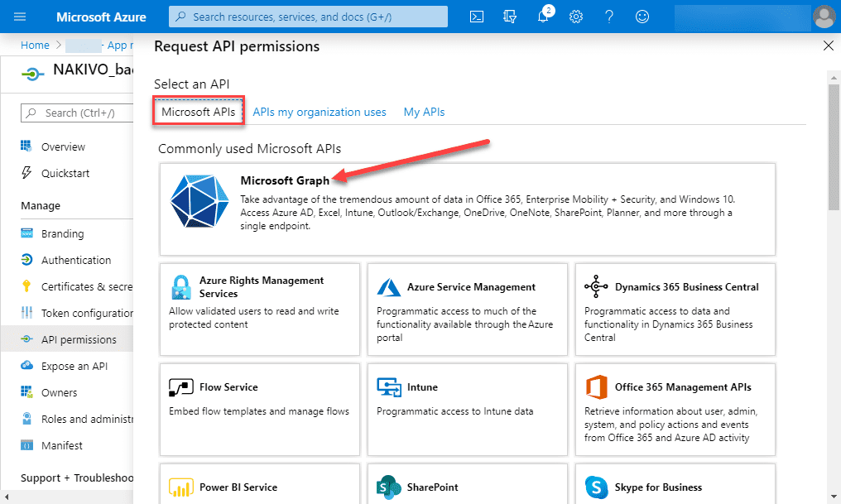Focus the top search resources box
This screenshot has height=504, width=841.
[x=308, y=17]
